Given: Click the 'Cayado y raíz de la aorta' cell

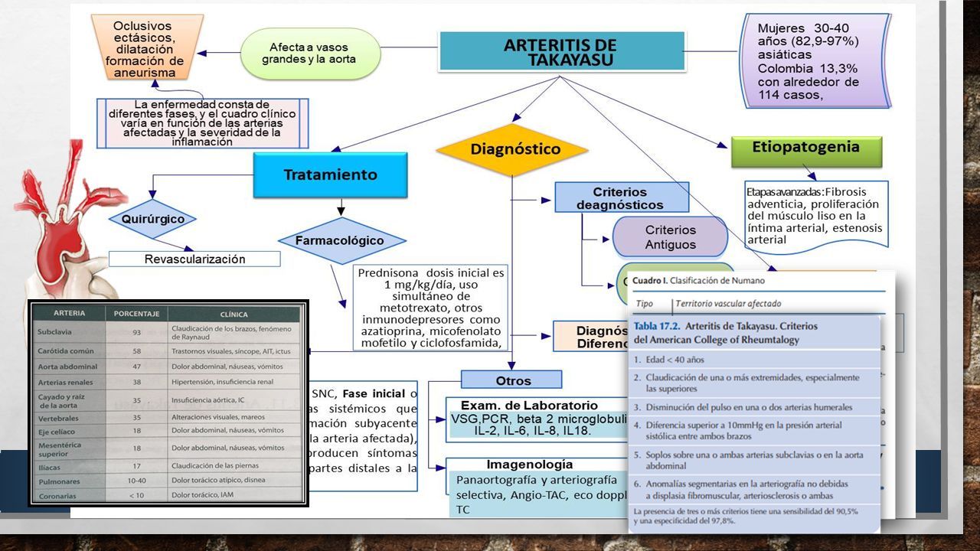Looking at the screenshot, I should click(70, 400).
